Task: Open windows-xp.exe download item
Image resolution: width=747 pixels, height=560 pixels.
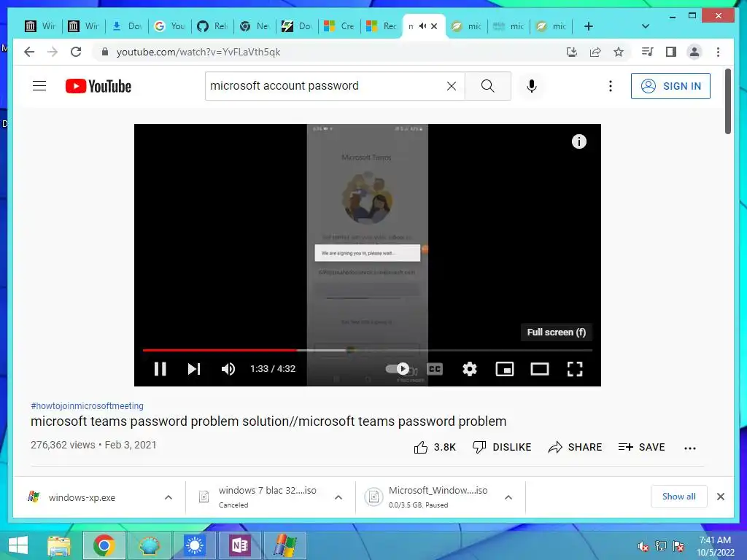Action: pyautogui.click(x=82, y=497)
